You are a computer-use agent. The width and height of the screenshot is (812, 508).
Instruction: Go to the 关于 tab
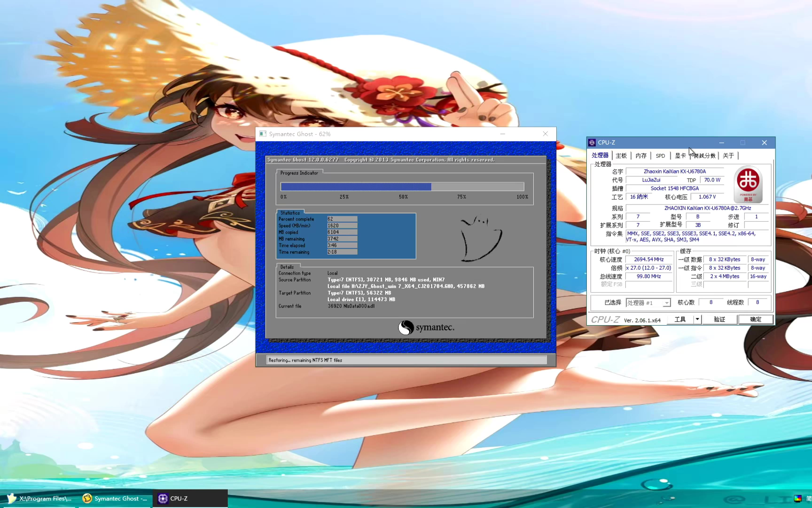[728, 156]
